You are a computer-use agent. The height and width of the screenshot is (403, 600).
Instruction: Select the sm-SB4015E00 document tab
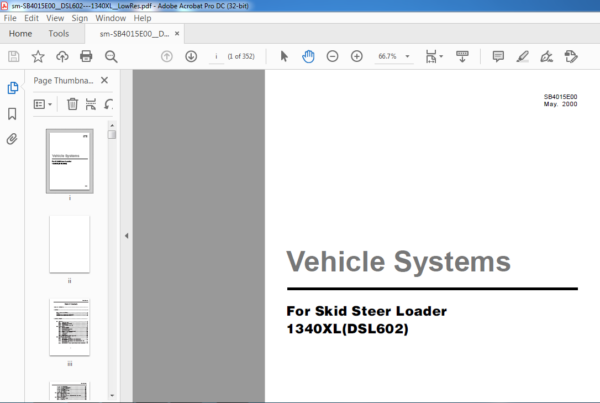pyautogui.click(x=134, y=34)
